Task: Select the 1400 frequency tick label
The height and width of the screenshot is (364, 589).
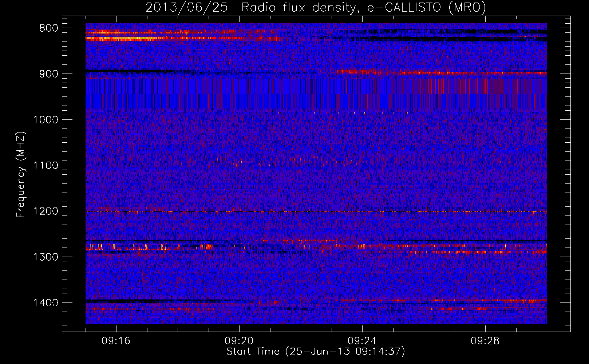Action: tap(46, 303)
